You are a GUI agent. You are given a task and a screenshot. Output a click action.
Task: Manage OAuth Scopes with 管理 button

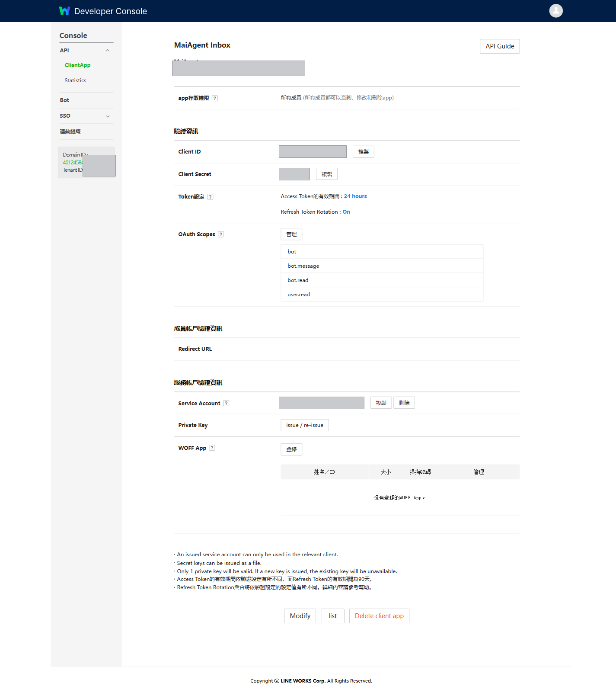point(291,234)
